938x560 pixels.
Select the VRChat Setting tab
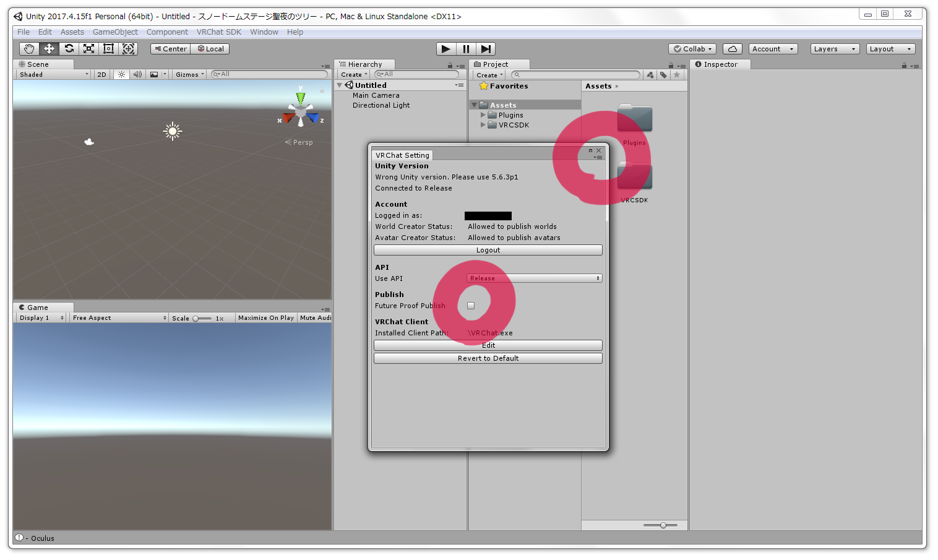click(402, 155)
